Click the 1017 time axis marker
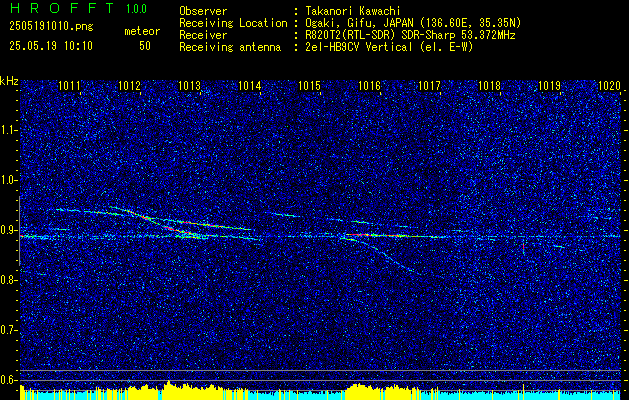The width and height of the screenshot is (629, 400). [429, 85]
